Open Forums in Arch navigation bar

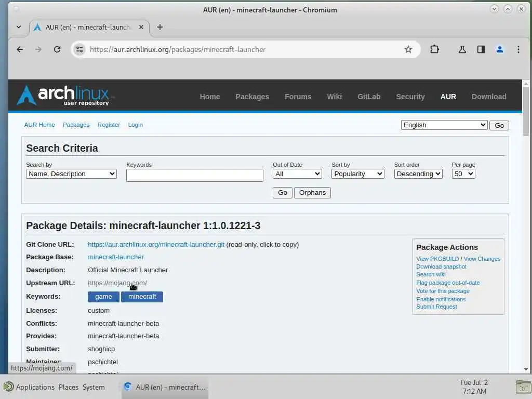pos(298,97)
